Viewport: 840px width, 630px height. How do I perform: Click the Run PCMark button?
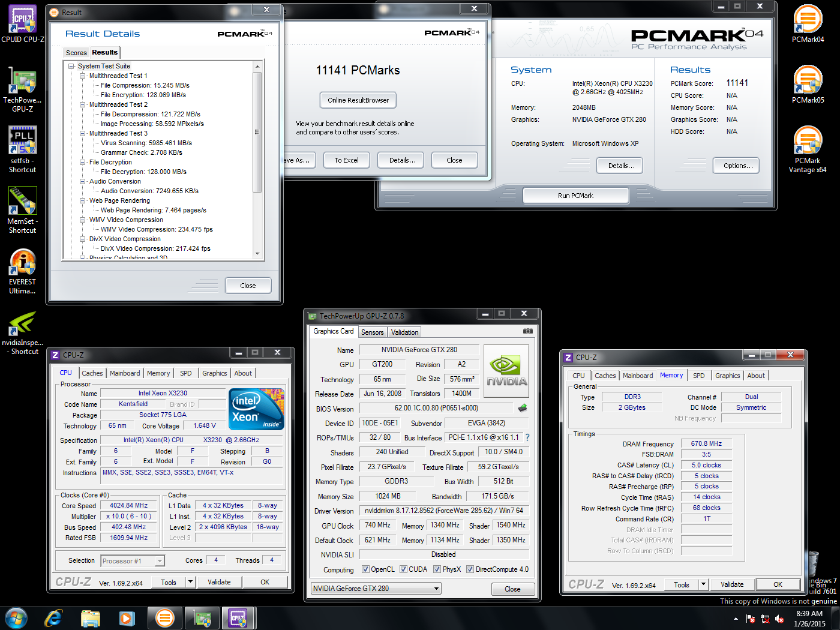576,196
